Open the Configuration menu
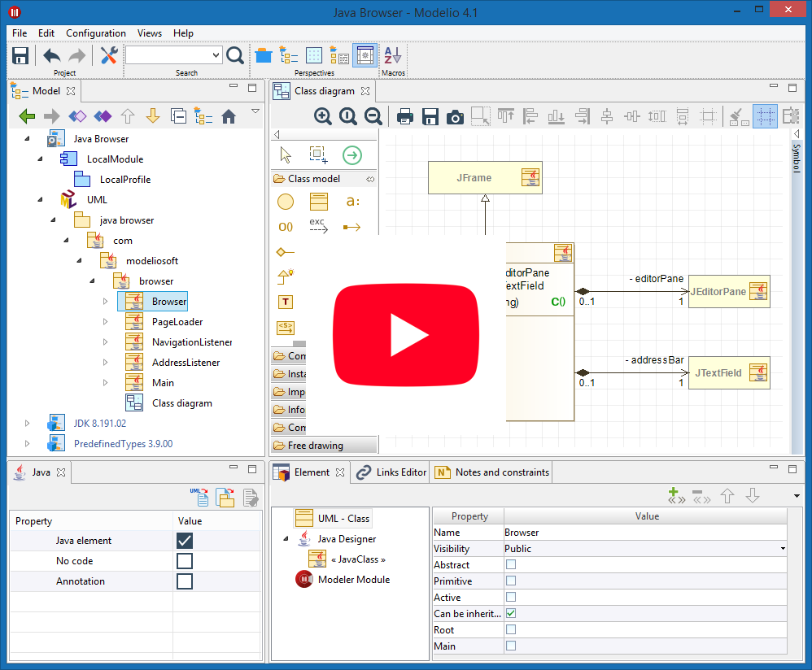 [96, 33]
